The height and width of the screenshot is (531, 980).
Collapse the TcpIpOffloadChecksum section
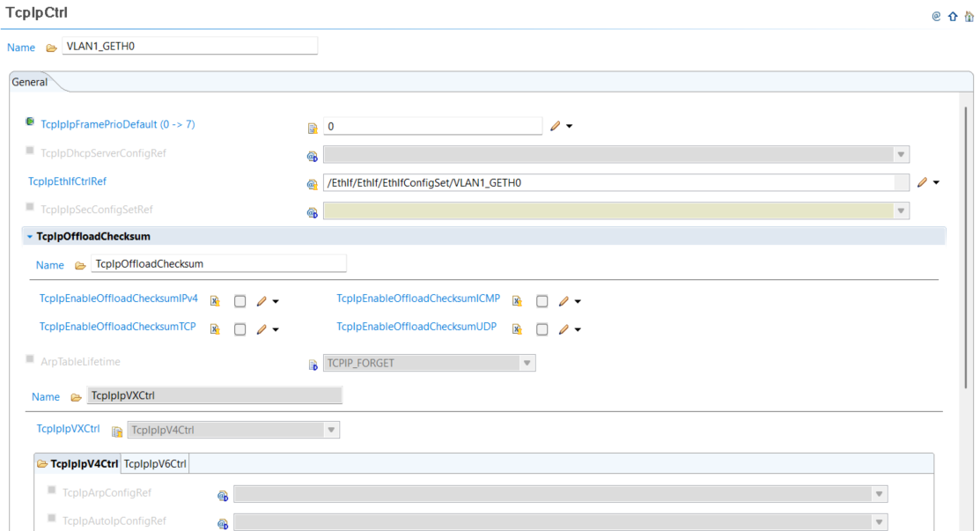point(29,237)
